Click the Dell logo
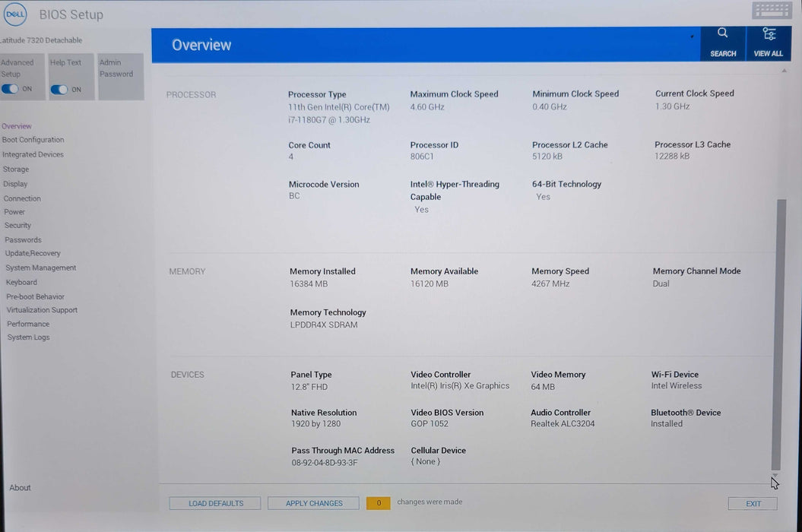Screen dimensions: 802x532 [x=15, y=14]
